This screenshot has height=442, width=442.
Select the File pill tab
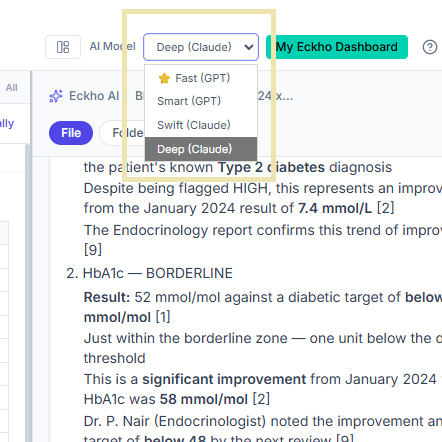[71, 133]
